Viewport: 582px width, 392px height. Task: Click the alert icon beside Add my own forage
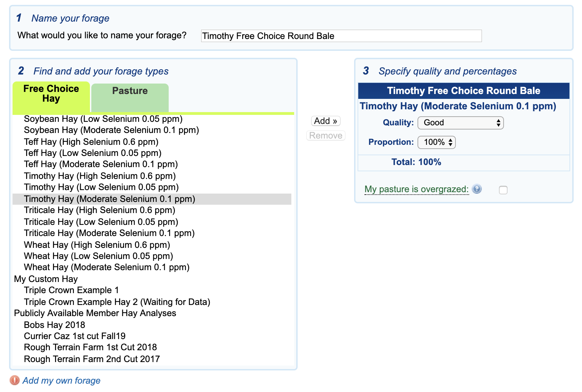click(15, 381)
